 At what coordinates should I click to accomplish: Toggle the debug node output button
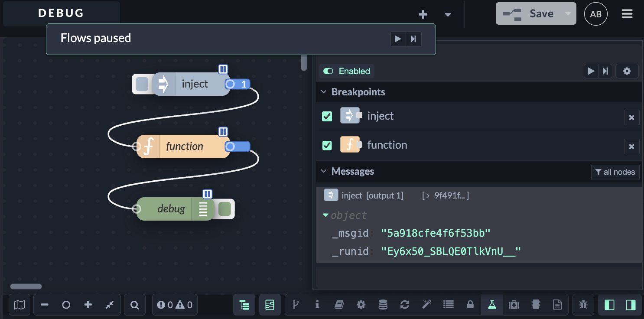coord(225,209)
